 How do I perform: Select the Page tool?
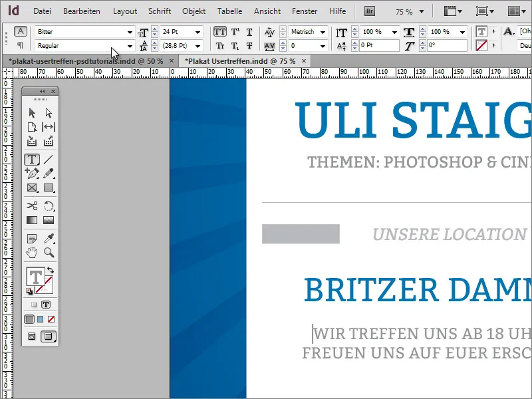(32, 127)
